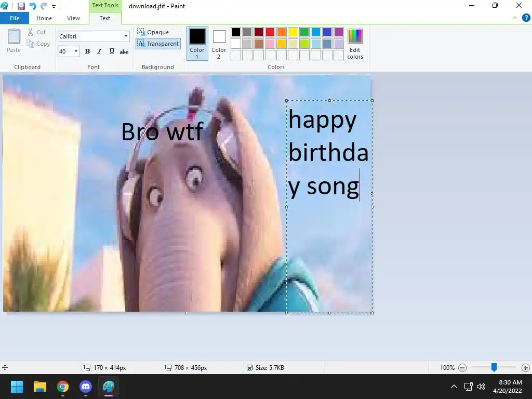532x399 pixels.
Task: Zoom in with the plus button
Action: (x=526, y=368)
